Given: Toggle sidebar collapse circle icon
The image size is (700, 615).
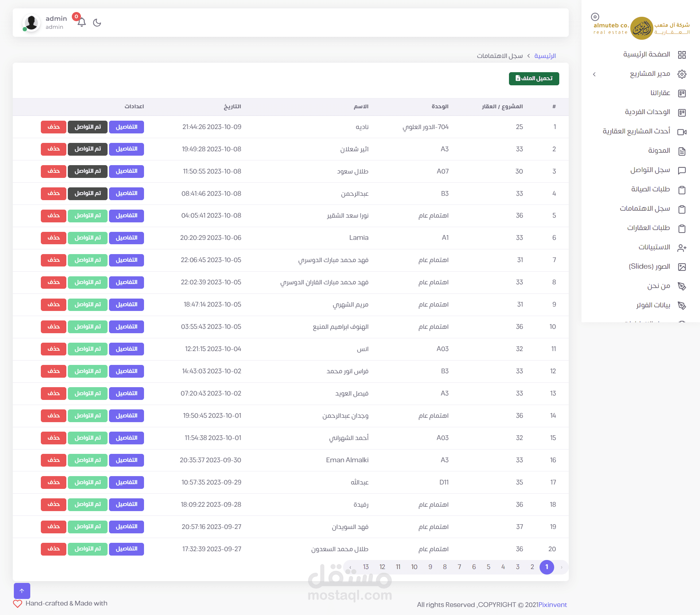Looking at the screenshot, I should (595, 17).
